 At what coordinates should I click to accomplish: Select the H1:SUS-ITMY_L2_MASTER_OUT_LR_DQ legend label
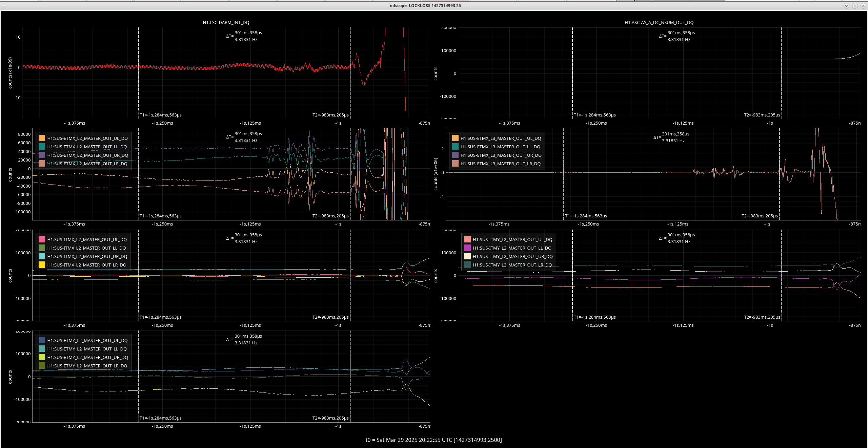(x=512, y=265)
